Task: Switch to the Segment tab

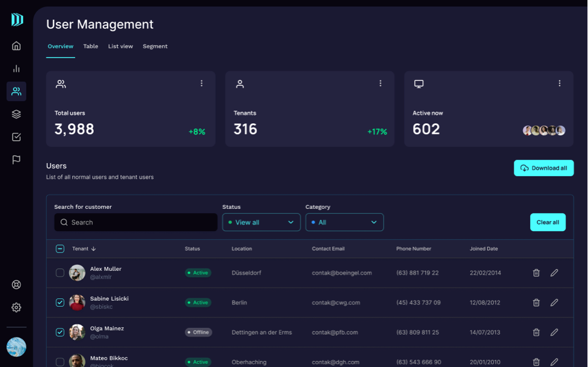Action: click(155, 46)
